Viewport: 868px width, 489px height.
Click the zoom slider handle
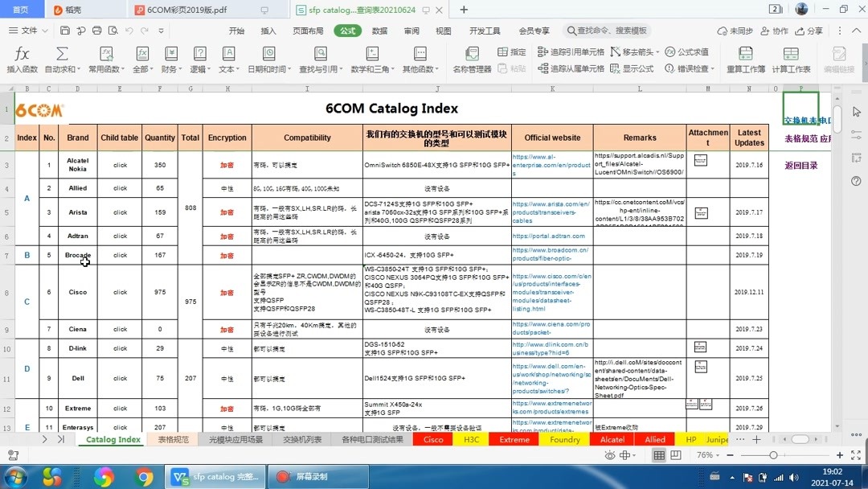click(775, 455)
